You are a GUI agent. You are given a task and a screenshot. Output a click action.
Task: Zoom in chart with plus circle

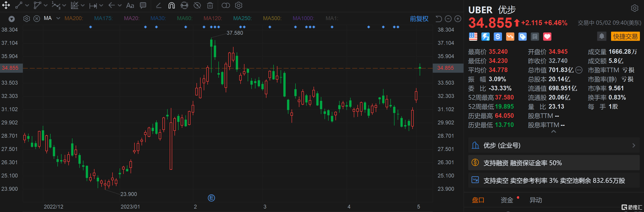point(458,19)
